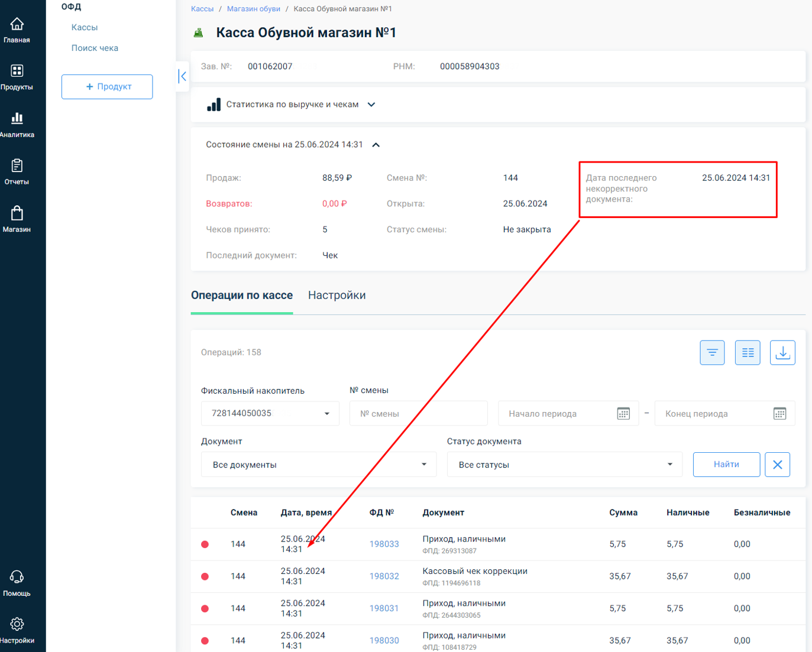Screen dimensions: 812x652
Task: Toggle the filter panel button
Action: 712,352
